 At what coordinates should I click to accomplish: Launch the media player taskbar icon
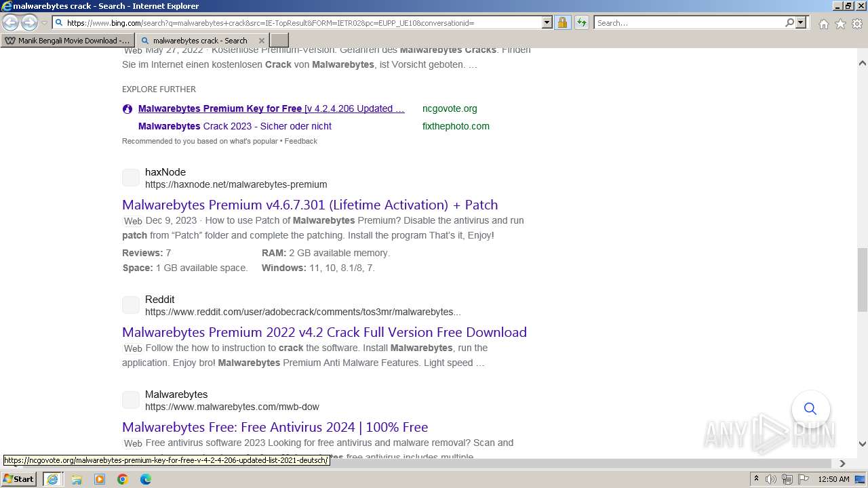(100, 479)
